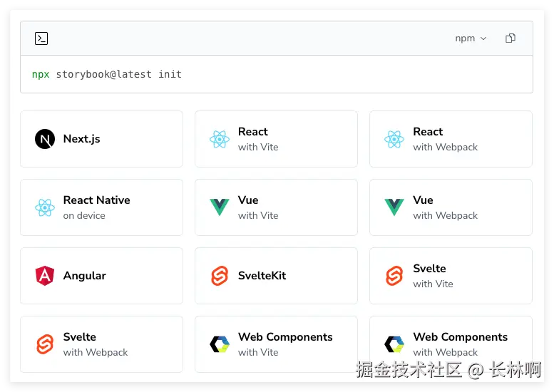Click the React Native atom icon
The image size is (554, 392).
45,207
